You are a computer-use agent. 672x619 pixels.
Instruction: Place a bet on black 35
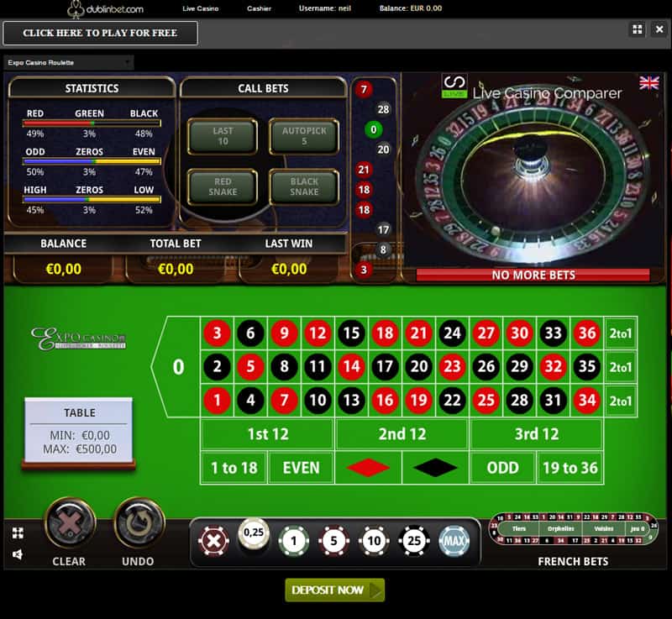pos(587,366)
